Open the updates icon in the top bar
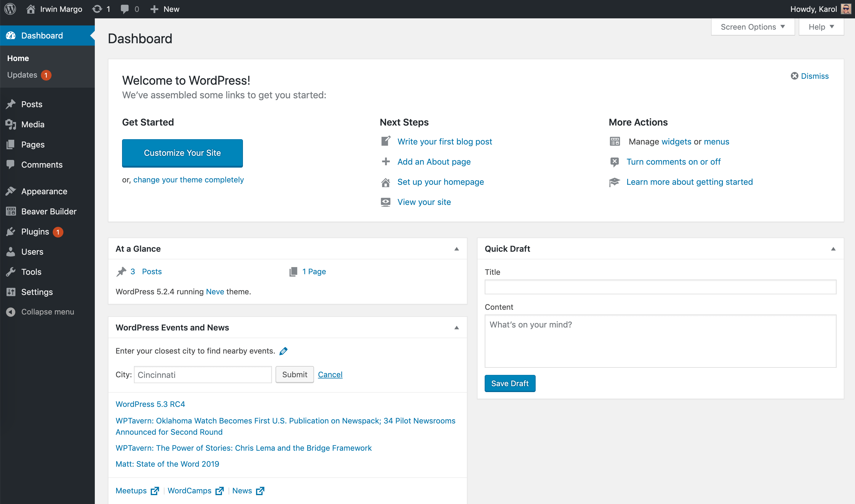 97,9
